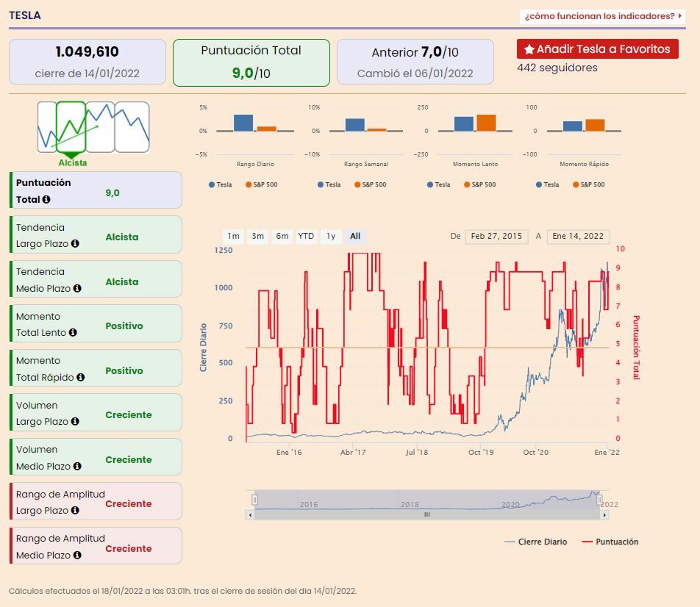Viewport: 700px width, 607px height.
Task: Click the Puntuación Total 9,0/10 card
Action: tap(251, 62)
